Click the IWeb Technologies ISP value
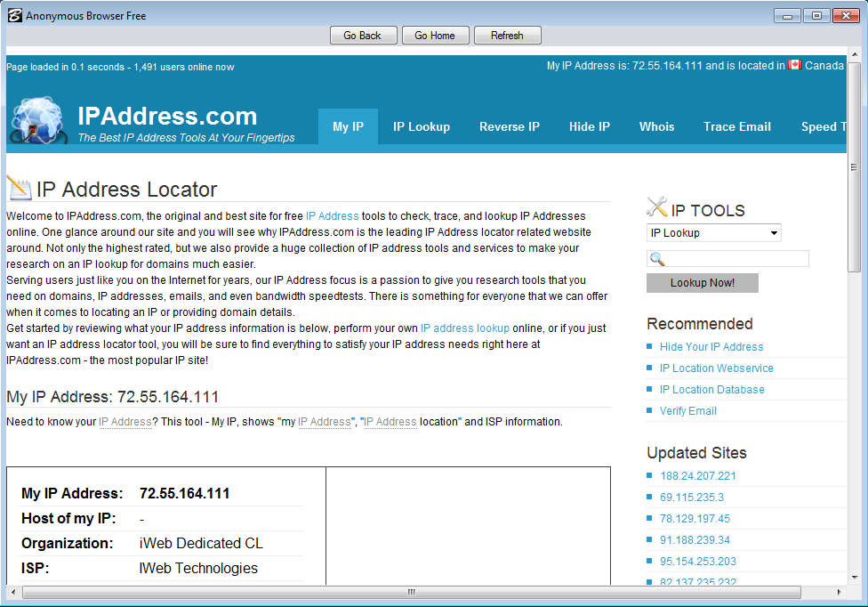Screen dimensions: 868x607 click(198, 568)
